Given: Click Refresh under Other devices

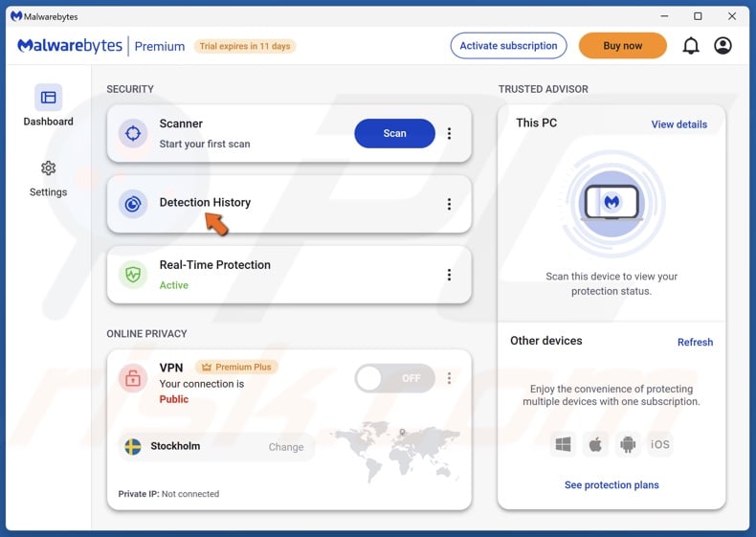Looking at the screenshot, I should (695, 342).
